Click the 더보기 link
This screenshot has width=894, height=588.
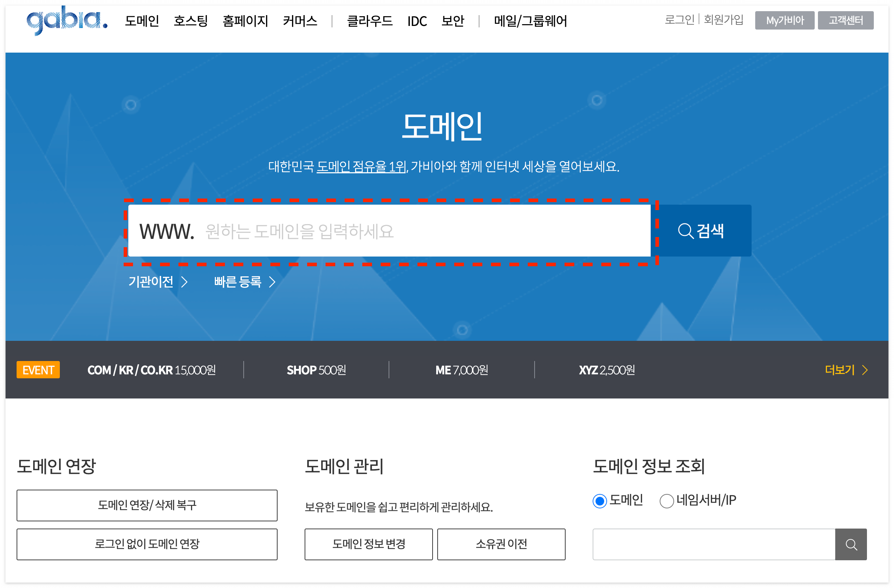pyautogui.click(x=840, y=370)
